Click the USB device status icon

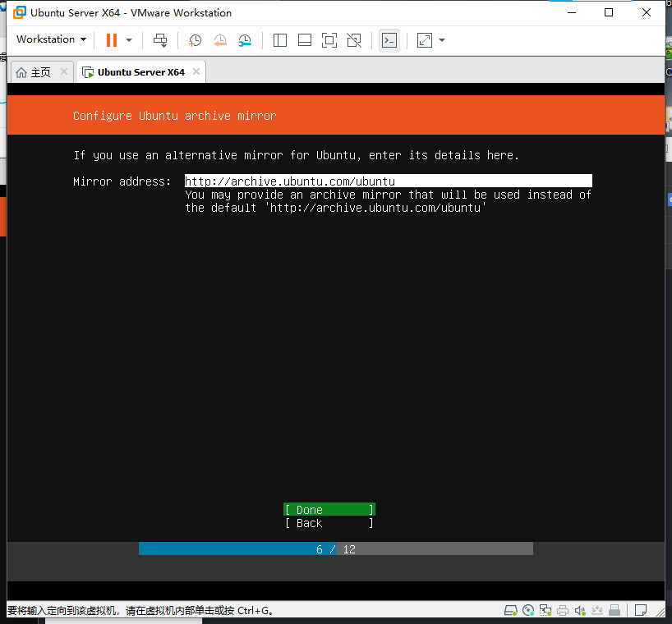pyautogui.click(x=614, y=610)
